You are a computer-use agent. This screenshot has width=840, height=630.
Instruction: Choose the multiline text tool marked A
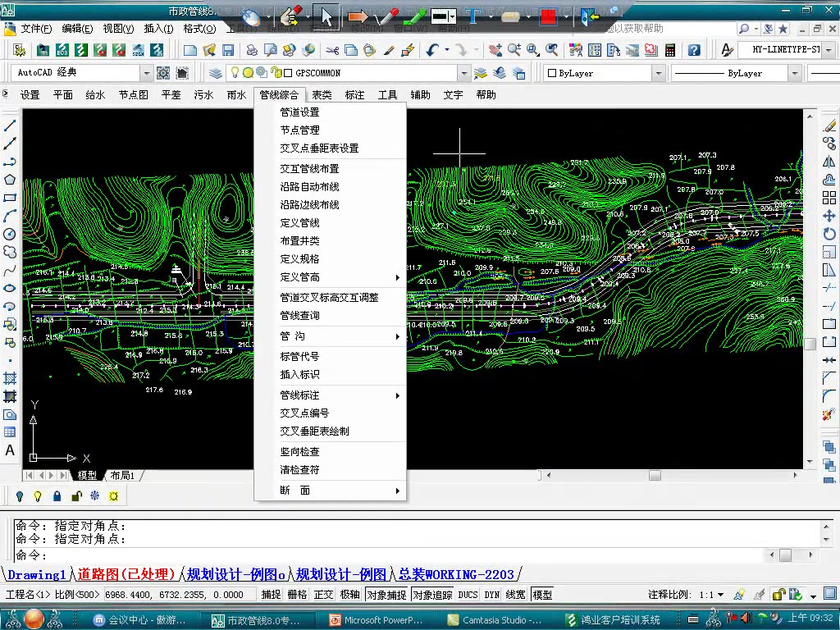[10, 451]
